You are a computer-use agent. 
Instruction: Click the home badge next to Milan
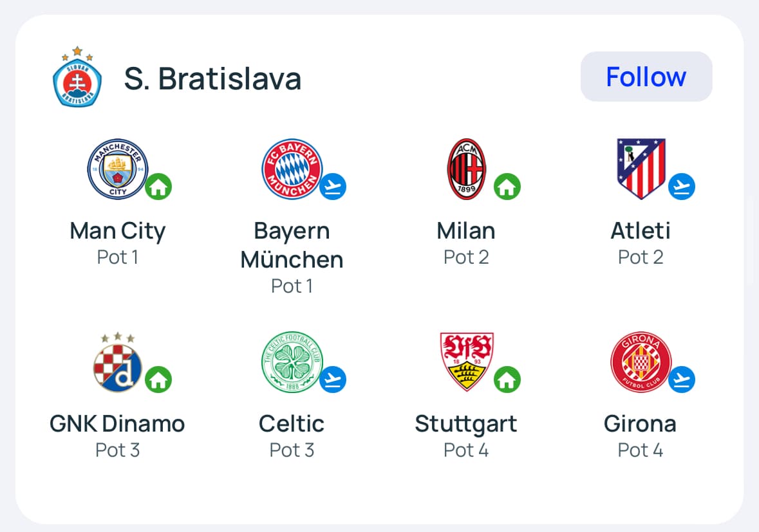pyautogui.click(x=507, y=187)
